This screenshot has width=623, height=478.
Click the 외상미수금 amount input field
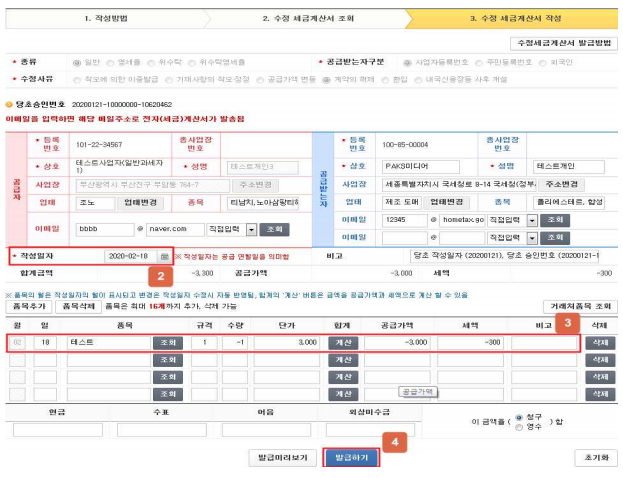(370, 430)
